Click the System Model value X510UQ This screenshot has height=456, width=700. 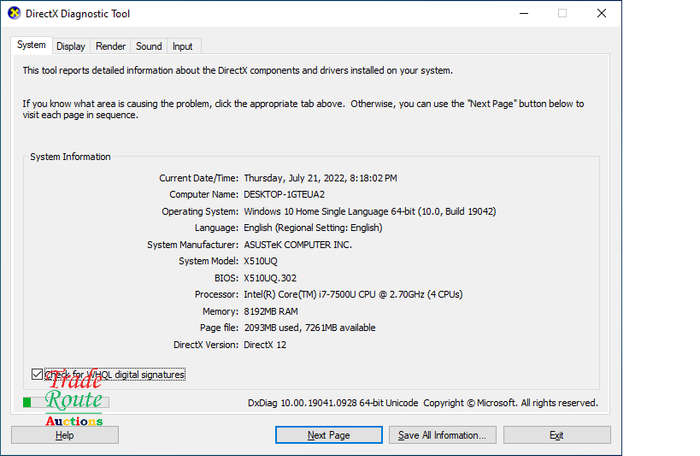pyautogui.click(x=260, y=261)
